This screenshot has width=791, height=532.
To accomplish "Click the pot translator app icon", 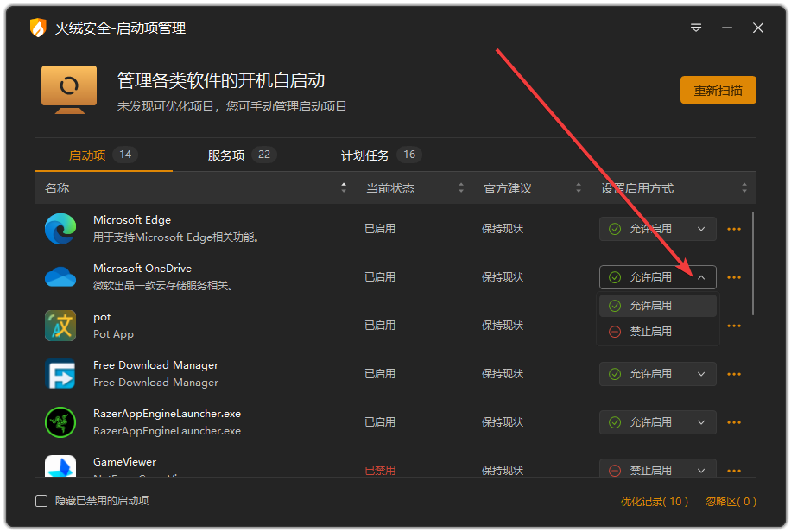I will [60, 326].
